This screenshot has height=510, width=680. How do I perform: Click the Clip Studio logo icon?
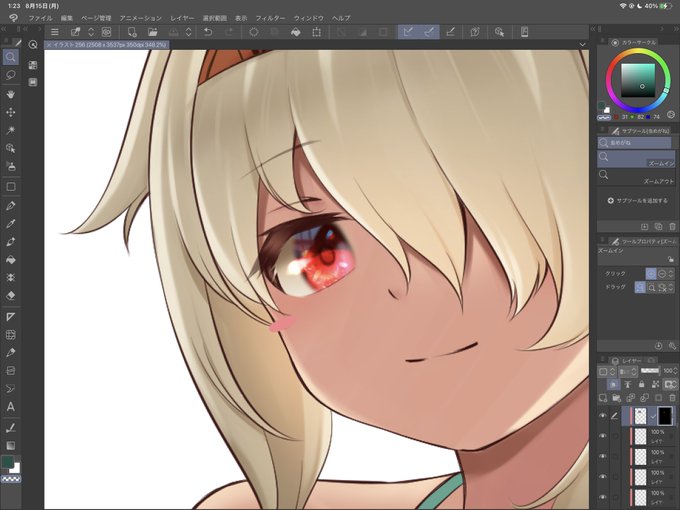13,18
